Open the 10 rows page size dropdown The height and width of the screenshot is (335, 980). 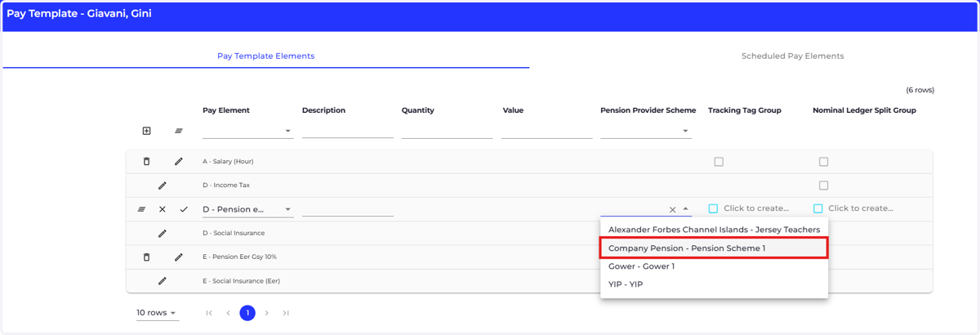tap(157, 313)
